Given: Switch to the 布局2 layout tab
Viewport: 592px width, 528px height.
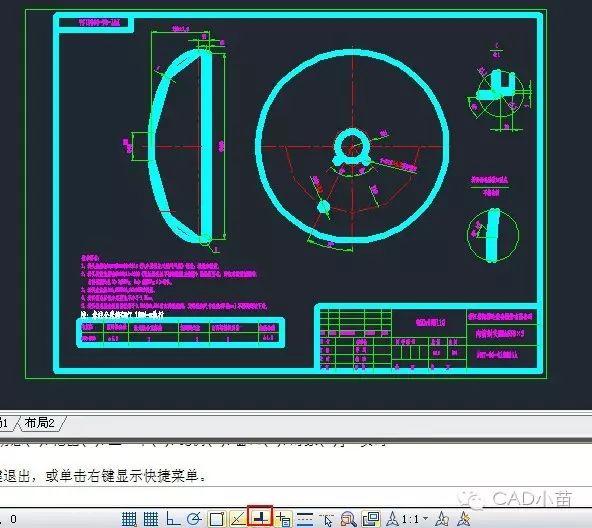Looking at the screenshot, I should pos(40,423).
